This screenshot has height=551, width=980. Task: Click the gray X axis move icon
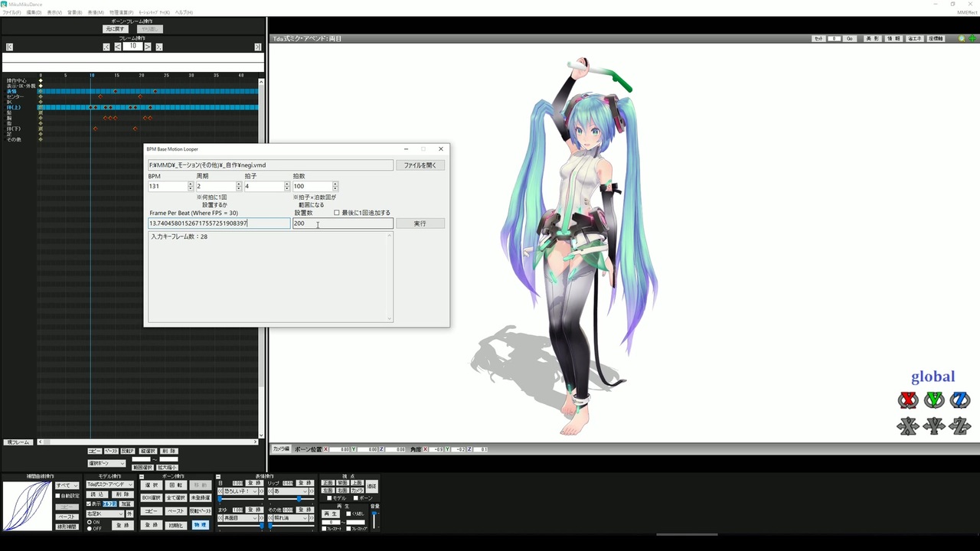pyautogui.click(x=908, y=425)
